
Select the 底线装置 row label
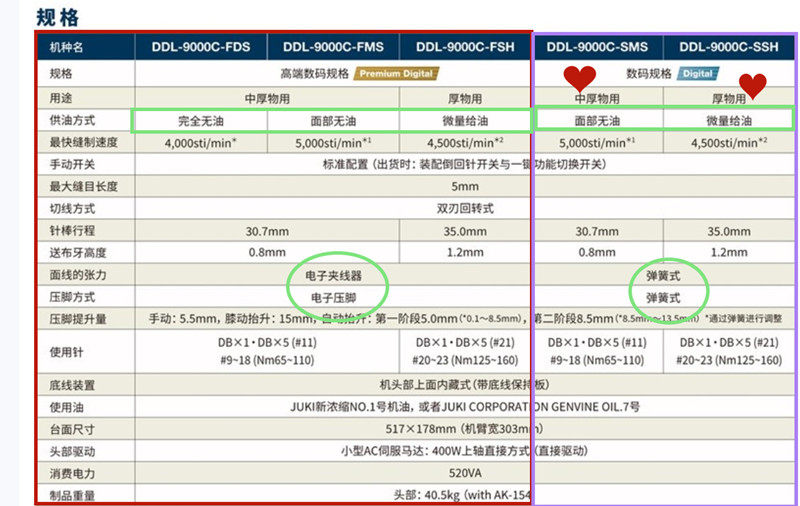(72, 385)
